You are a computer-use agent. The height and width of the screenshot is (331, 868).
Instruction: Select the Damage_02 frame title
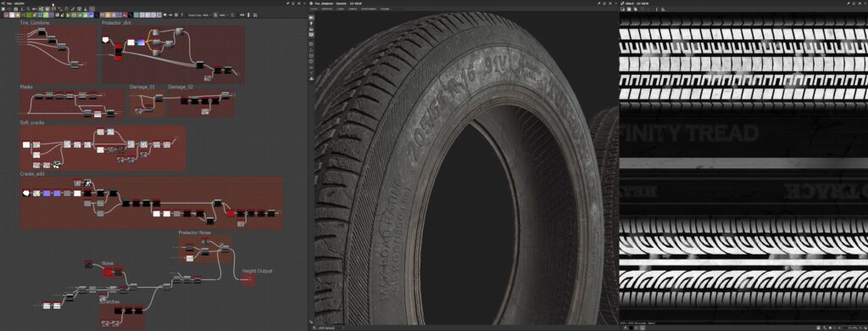(x=181, y=87)
